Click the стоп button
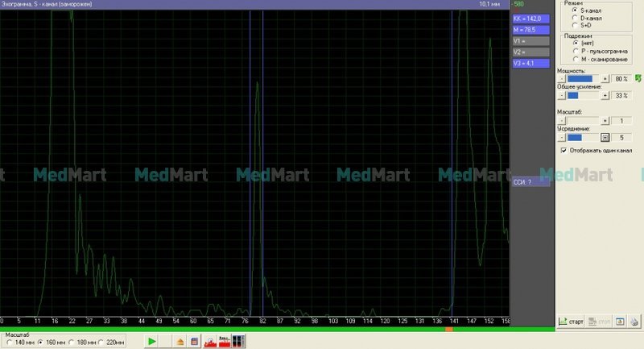 (599, 322)
